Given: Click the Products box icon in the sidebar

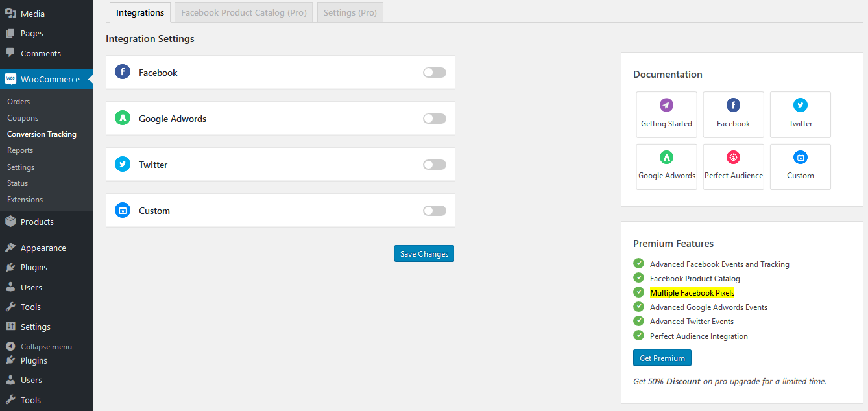Looking at the screenshot, I should 10,222.
